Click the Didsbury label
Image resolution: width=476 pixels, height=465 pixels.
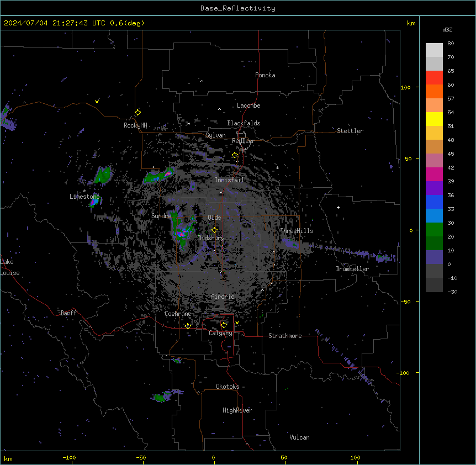tap(211, 238)
